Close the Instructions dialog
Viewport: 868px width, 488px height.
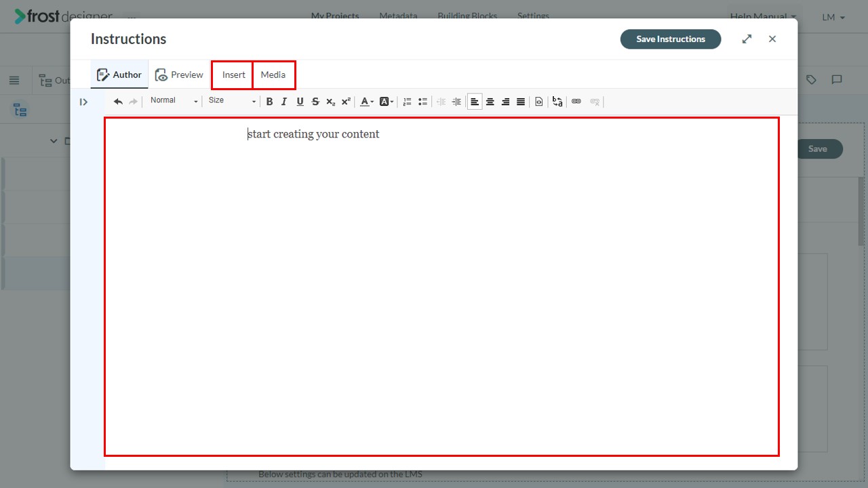[x=772, y=39]
